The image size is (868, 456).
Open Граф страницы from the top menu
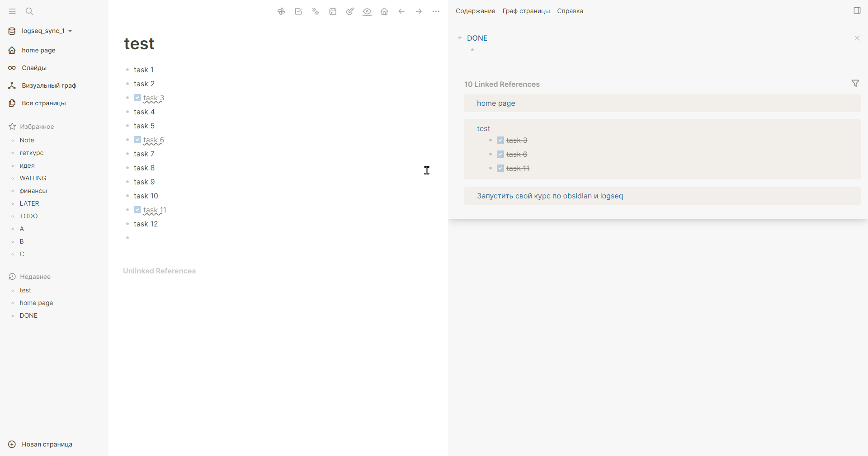(526, 11)
